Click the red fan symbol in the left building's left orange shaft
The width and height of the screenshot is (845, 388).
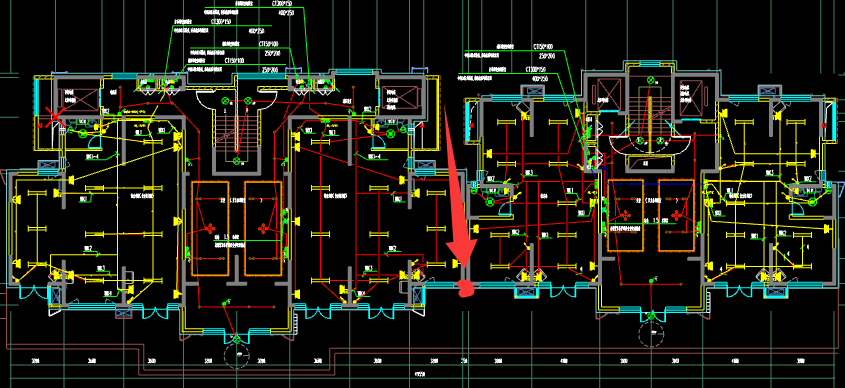point(210,227)
